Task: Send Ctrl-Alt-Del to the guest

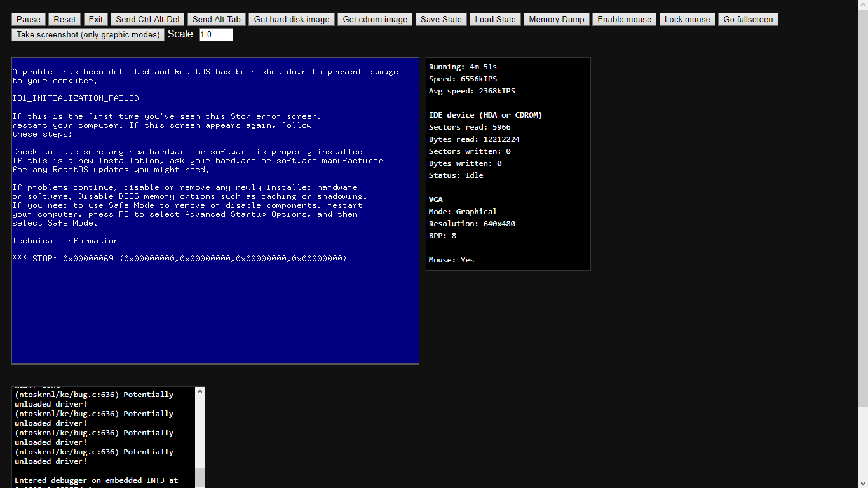Action: [147, 19]
